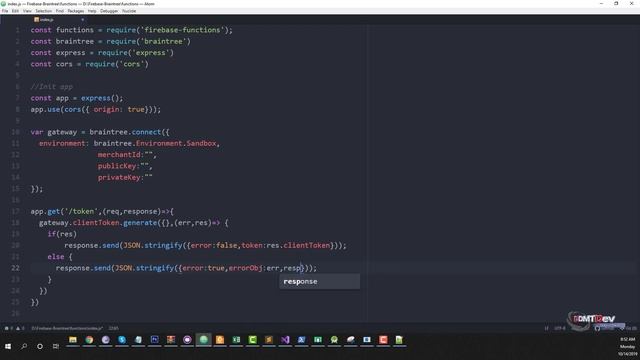The height and width of the screenshot is (360, 640).
Task: Open the Help menu
Action: [x=92, y=11]
